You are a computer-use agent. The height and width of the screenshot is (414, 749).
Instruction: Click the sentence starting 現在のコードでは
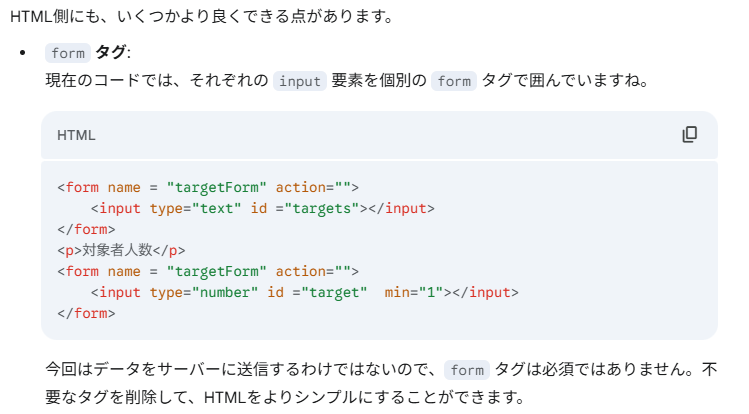[155, 81]
